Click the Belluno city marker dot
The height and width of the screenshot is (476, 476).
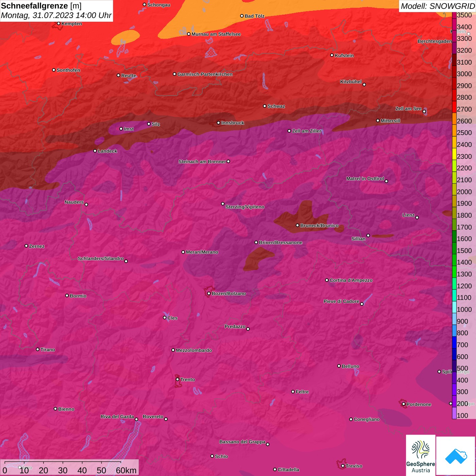click(x=339, y=366)
